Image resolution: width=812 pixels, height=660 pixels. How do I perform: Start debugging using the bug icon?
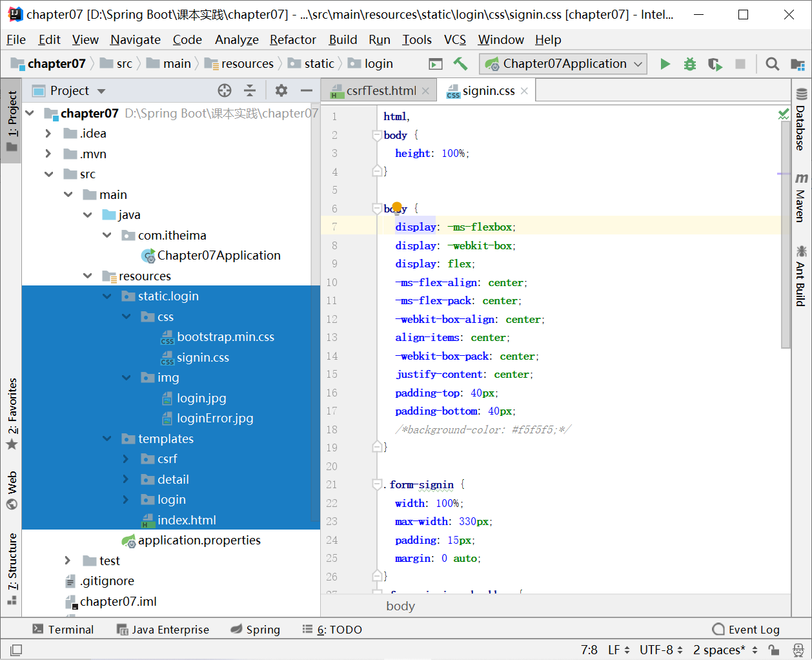(689, 64)
